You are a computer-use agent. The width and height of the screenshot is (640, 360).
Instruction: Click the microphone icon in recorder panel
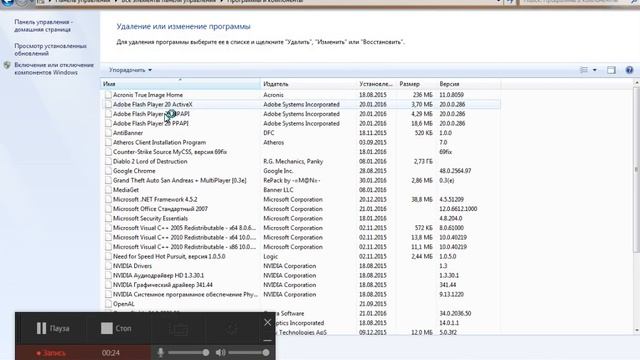pyautogui.click(x=161, y=352)
